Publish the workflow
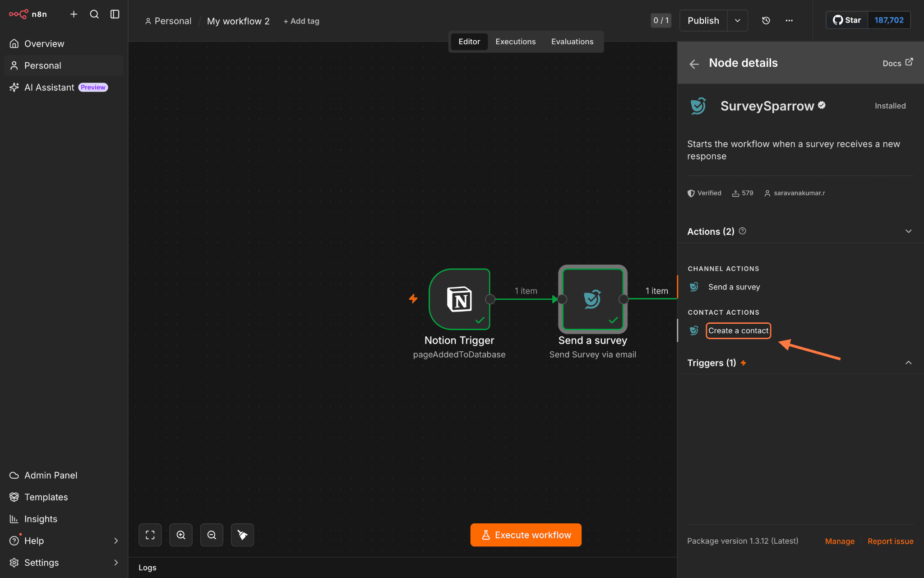Image resolution: width=924 pixels, height=578 pixels. [x=703, y=20]
